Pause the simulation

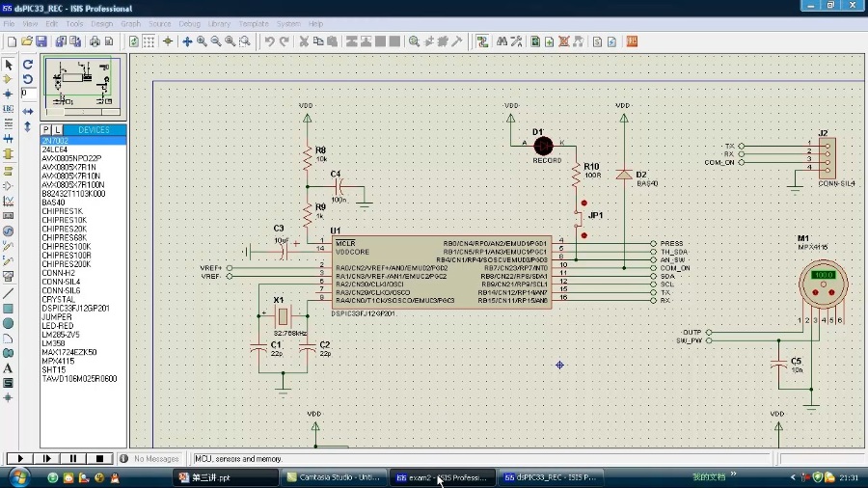[x=73, y=458]
